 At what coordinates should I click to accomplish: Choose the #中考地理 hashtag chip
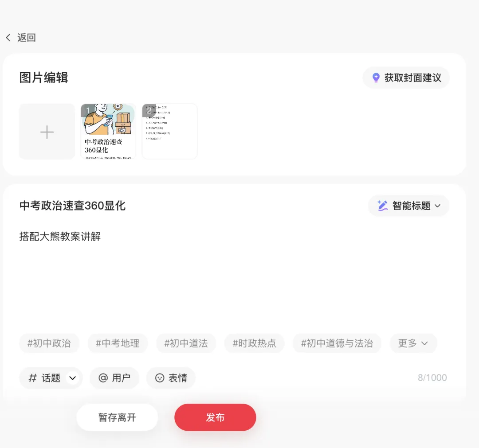point(118,343)
